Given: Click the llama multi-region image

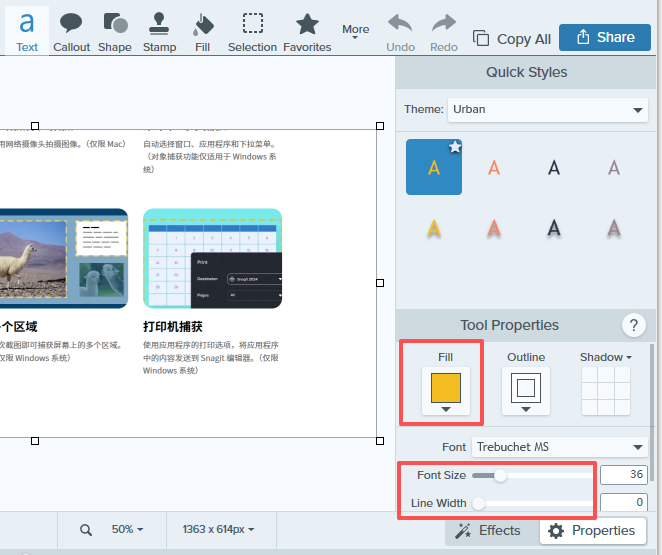Looking at the screenshot, I should click(x=63, y=258).
